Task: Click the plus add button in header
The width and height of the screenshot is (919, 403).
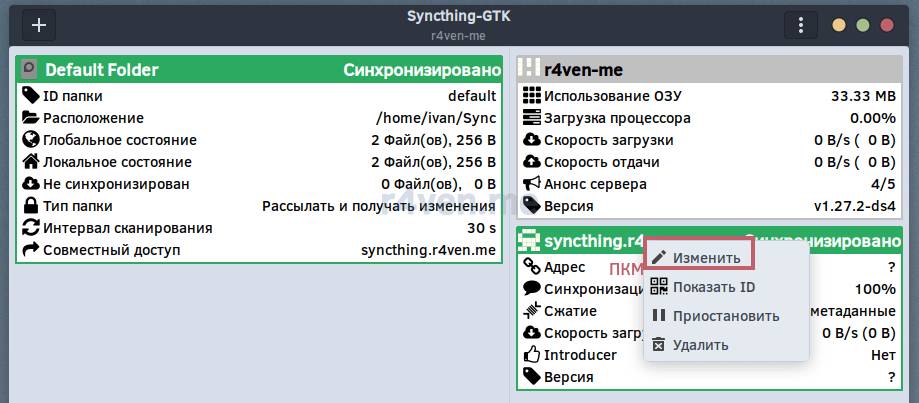Action: tap(39, 25)
